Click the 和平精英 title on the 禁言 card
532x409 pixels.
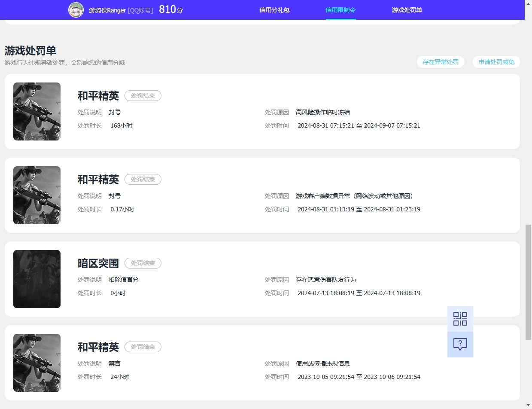coord(98,347)
